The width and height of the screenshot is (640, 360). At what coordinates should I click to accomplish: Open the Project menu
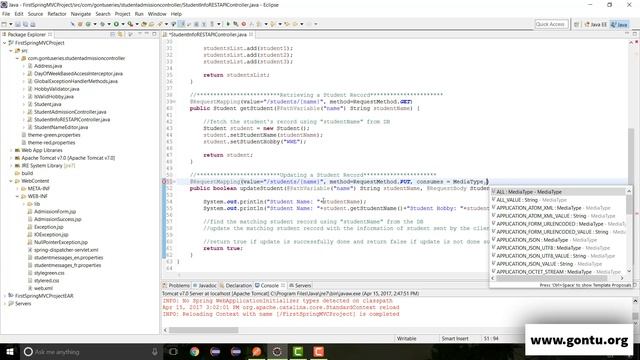pos(122,14)
